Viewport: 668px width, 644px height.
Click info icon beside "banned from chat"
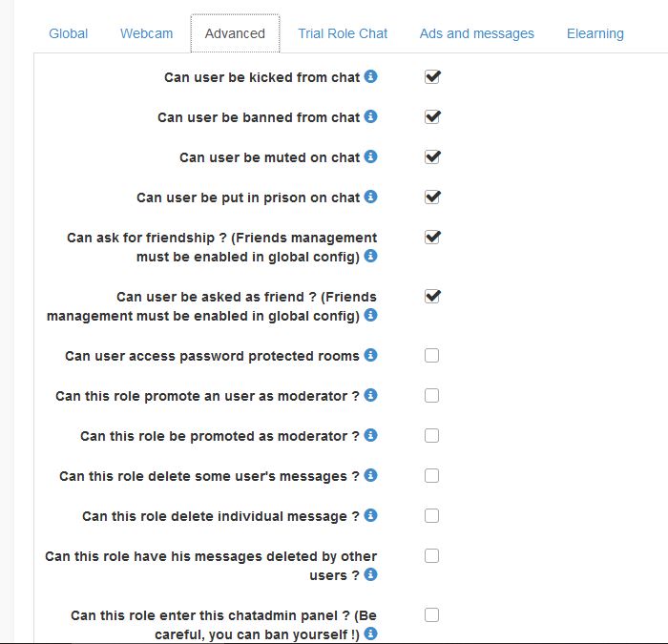coord(371,116)
